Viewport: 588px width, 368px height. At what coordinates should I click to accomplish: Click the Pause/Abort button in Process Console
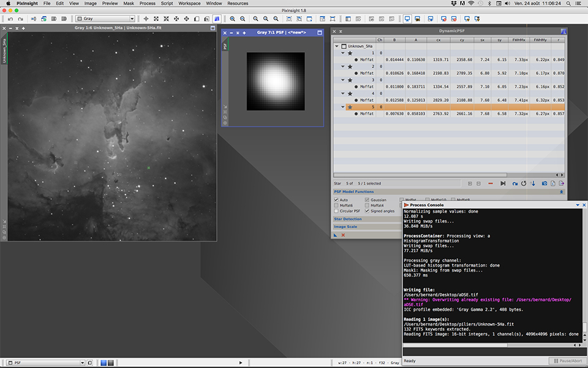coord(567,361)
